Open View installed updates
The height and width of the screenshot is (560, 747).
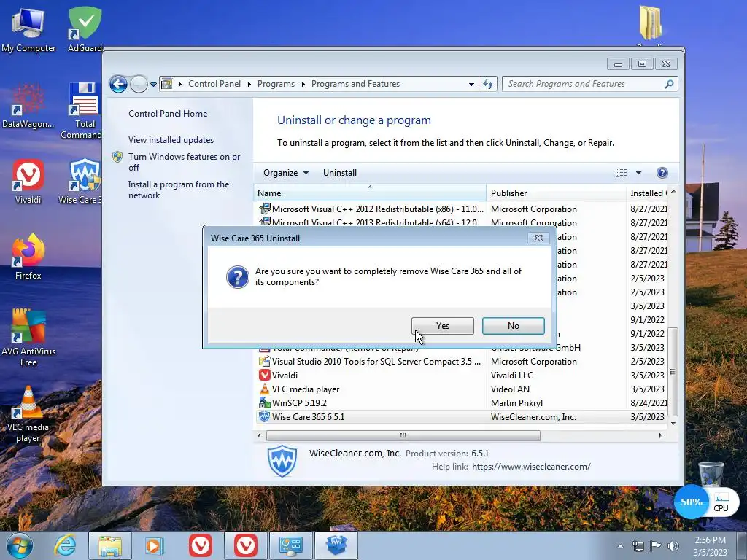pos(171,139)
